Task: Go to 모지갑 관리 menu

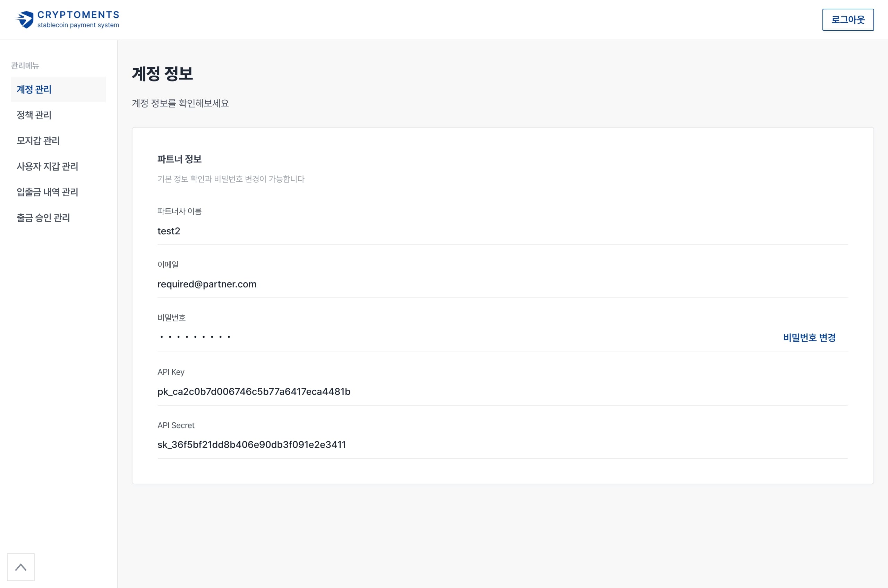Action: point(38,141)
